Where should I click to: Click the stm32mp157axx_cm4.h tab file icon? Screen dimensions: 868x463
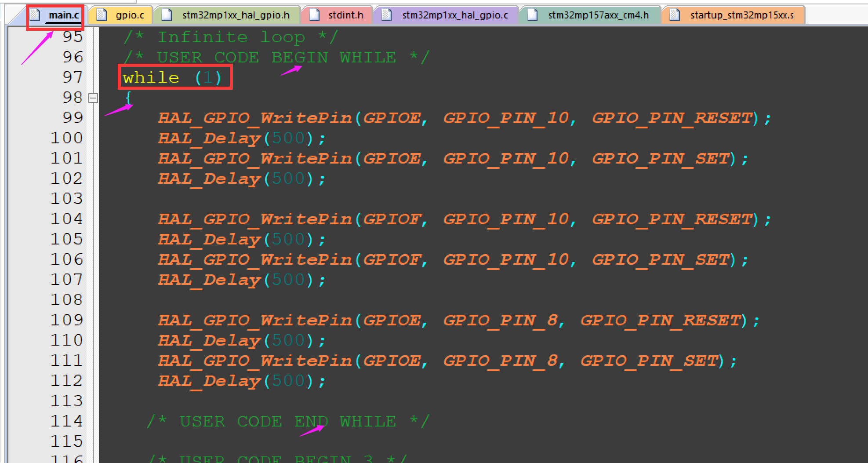533,15
